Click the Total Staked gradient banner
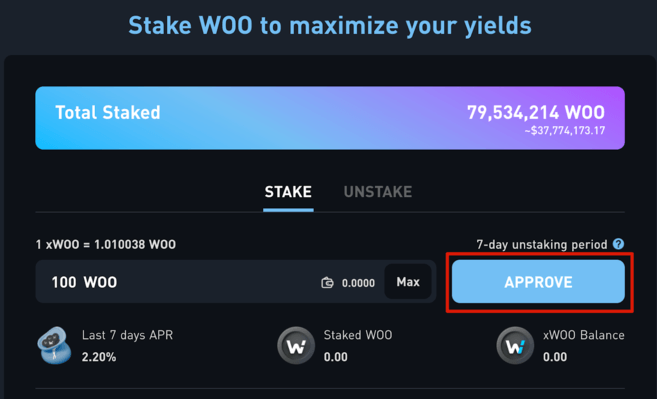This screenshot has height=399, width=657. click(x=330, y=118)
